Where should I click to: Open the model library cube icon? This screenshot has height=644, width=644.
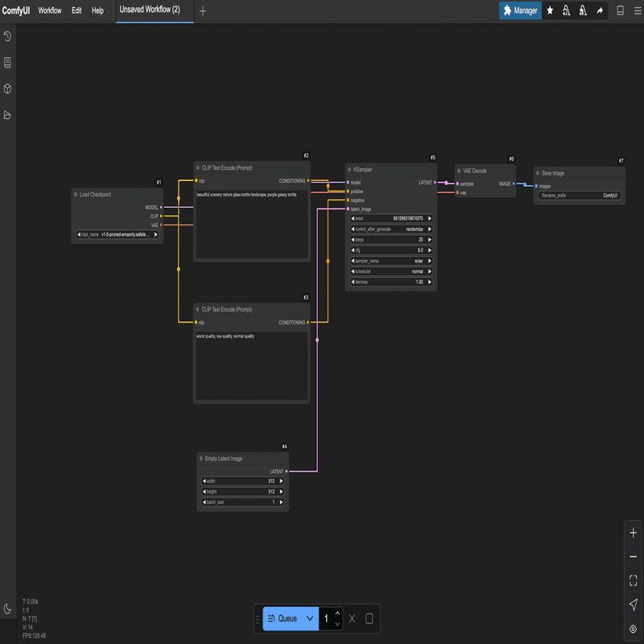(x=7, y=89)
